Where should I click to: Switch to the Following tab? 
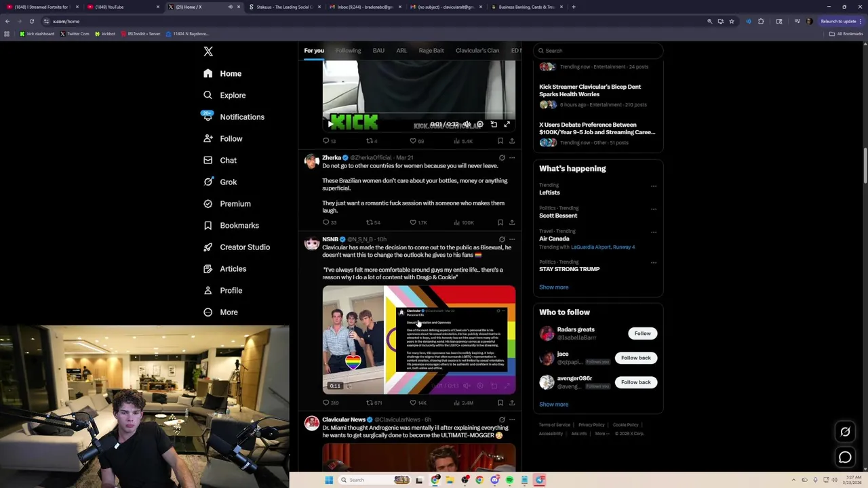(348, 50)
